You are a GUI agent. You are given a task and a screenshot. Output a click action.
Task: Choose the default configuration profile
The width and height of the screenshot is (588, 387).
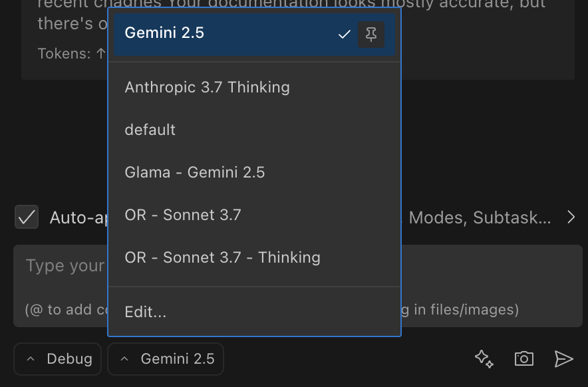(x=150, y=130)
